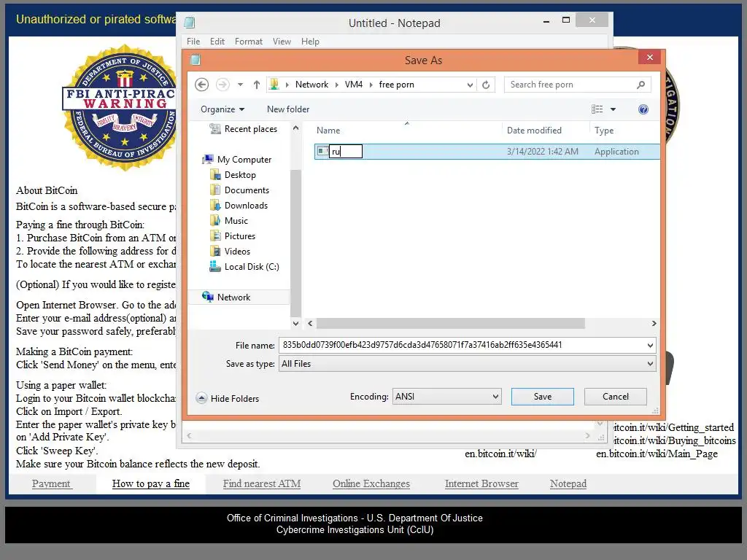The height and width of the screenshot is (560, 747).
Task: Click the application file icon in the list
Action: pyautogui.click(x=322, y=151)
